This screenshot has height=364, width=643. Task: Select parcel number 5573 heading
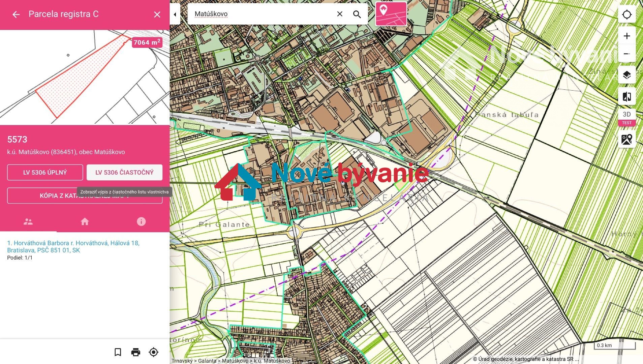click(17, 140)
